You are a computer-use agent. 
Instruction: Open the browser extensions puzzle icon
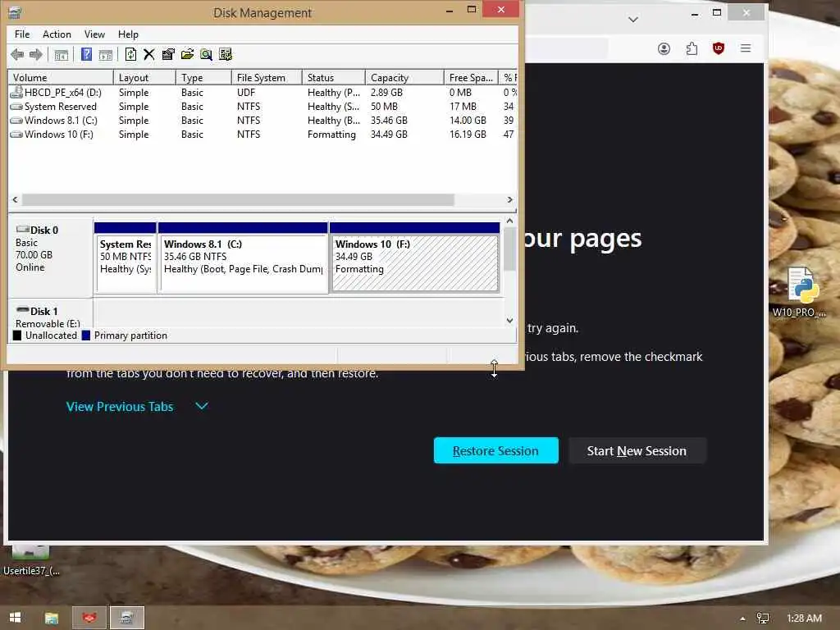pyautogui.click(x=692, y=48)
